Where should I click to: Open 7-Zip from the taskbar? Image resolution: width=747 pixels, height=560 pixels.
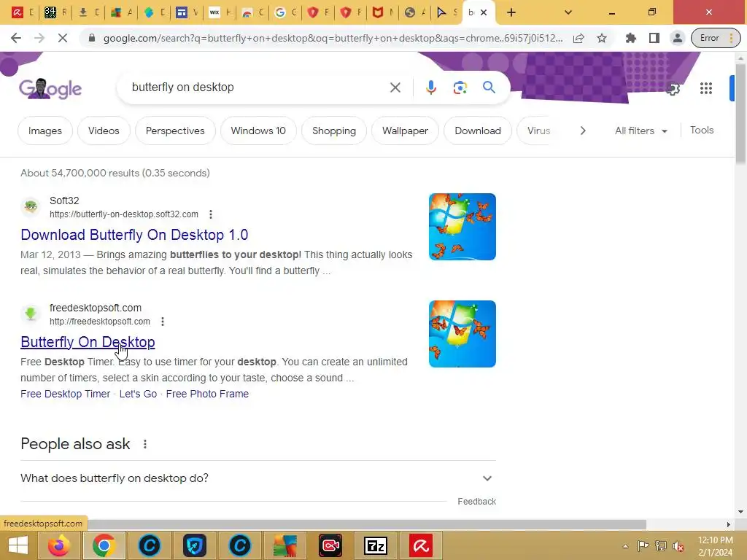(376, 545)
